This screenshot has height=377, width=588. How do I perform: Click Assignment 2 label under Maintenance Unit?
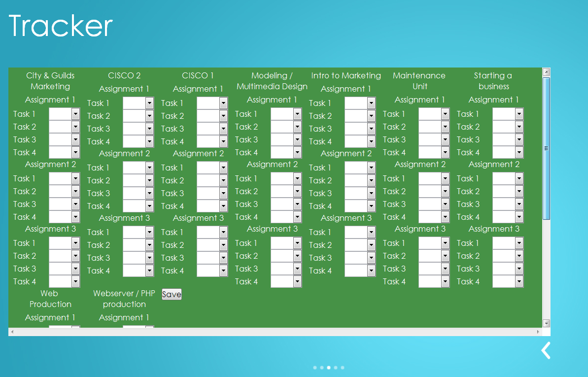tap(420, 164)
